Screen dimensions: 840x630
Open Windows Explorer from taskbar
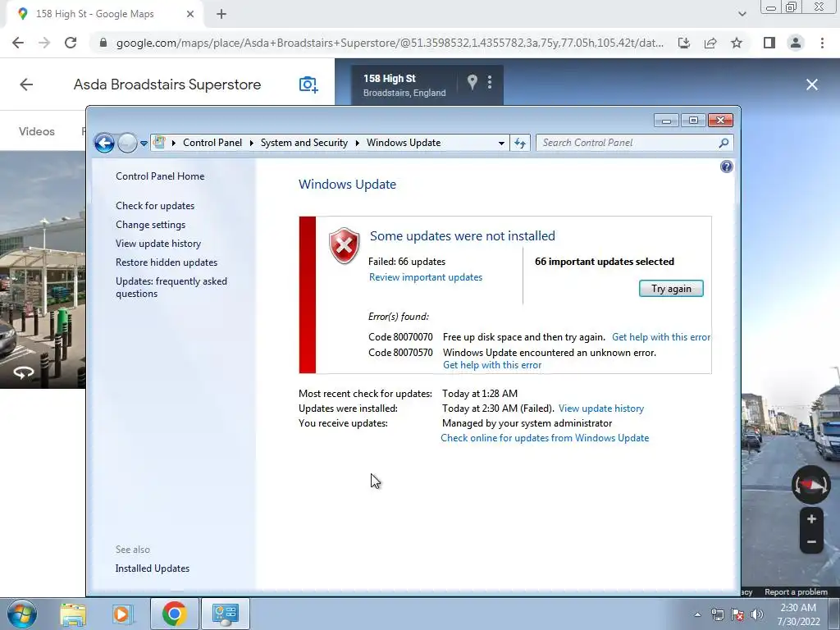coord(73,614)
